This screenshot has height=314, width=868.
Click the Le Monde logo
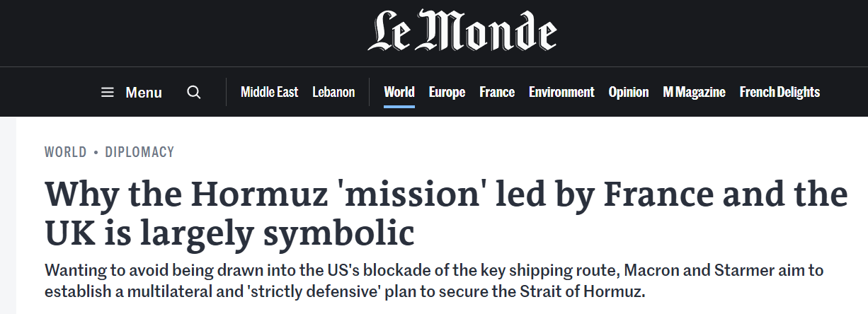pos(462,33)
